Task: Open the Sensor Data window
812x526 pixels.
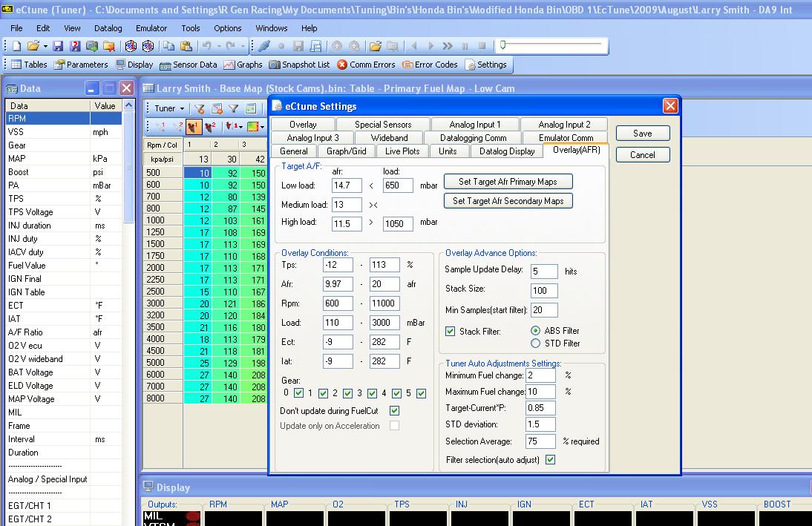Action: 189,65
